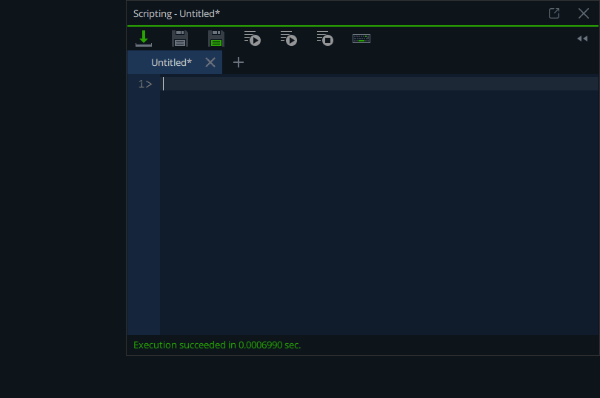Click the empty tab strip right of plus button
This screenshot has width=600, height=398.
[x=421, y=62]
